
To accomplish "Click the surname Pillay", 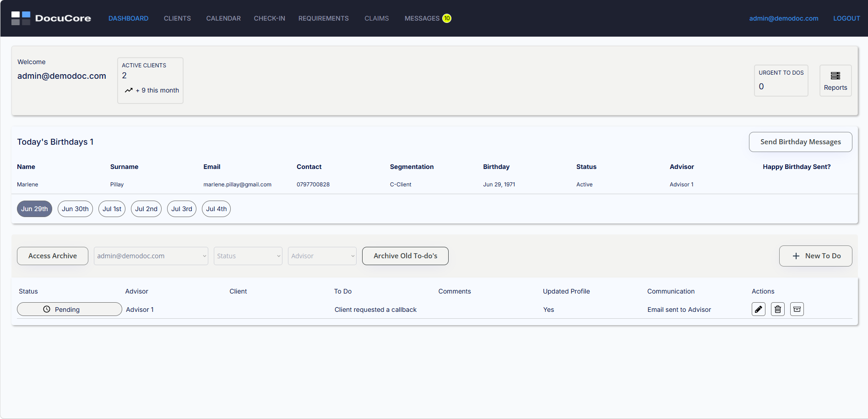I will click(117, 185).
